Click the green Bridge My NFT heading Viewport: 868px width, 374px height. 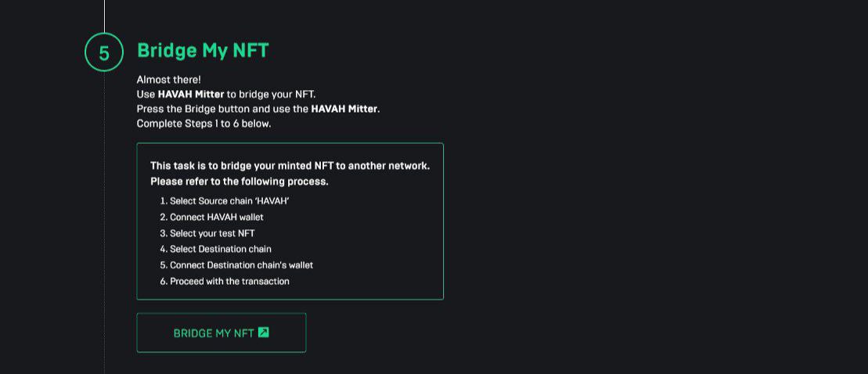(x=203, y=50)
